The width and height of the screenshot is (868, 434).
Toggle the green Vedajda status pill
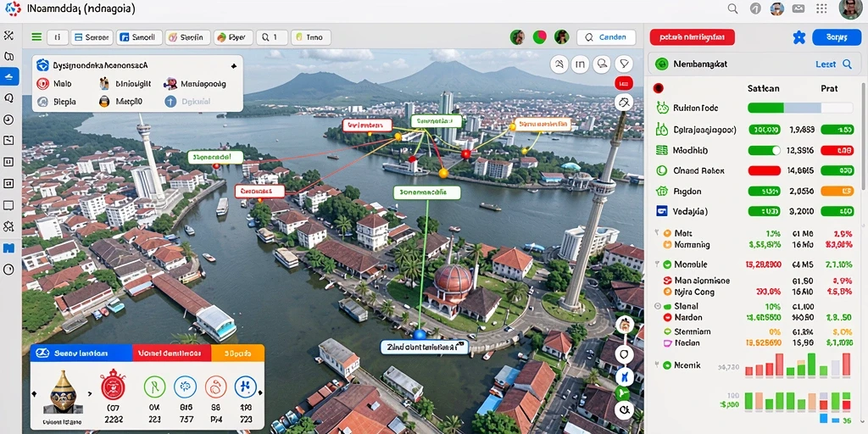tap(765, 211)
